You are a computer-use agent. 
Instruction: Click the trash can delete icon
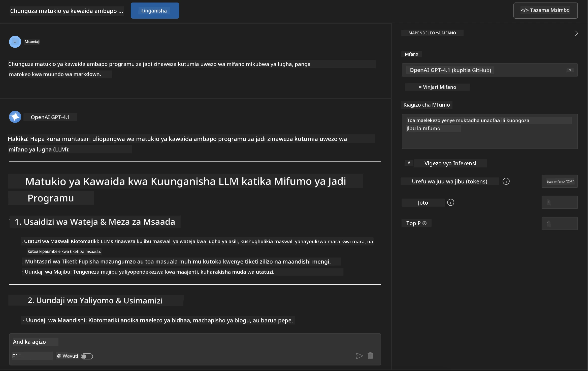click(x=370, y=356)
